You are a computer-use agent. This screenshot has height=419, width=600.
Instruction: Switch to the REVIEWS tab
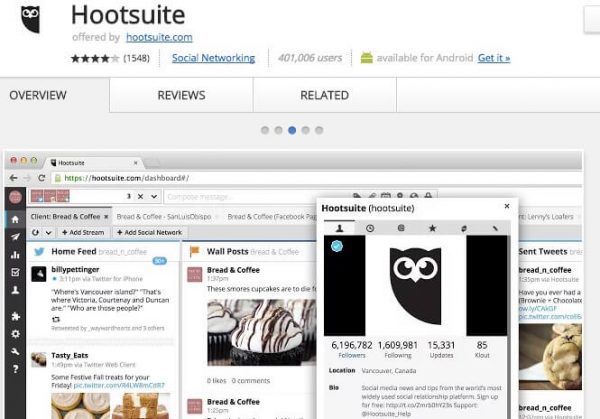point(181,95)
